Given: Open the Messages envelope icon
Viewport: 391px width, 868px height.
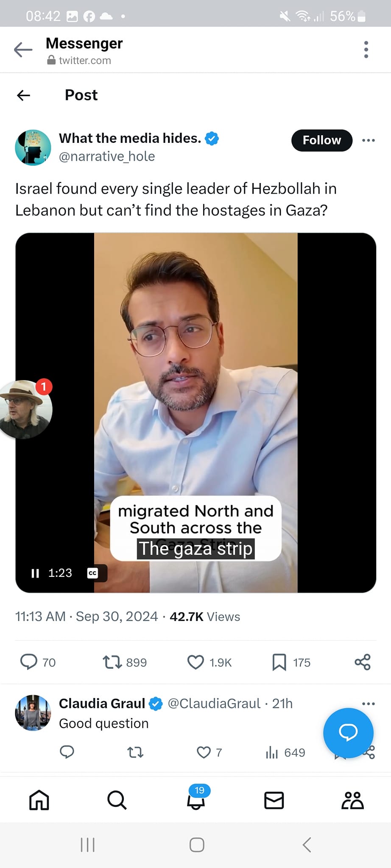Looking at the screenshot, I should tap(274, 800).
